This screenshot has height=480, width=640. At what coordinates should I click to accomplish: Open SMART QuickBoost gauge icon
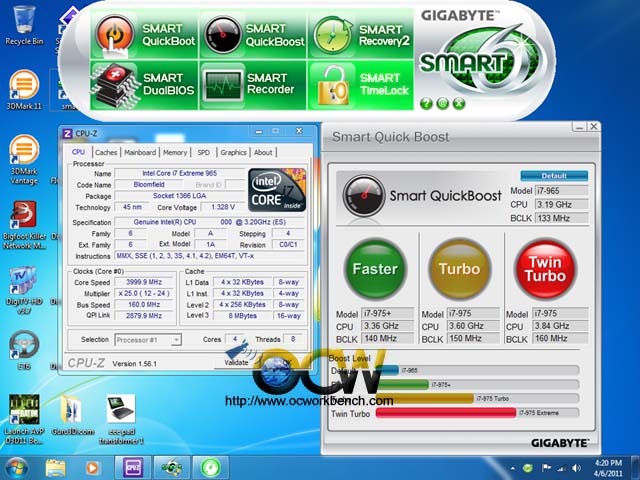pos(222,35)
